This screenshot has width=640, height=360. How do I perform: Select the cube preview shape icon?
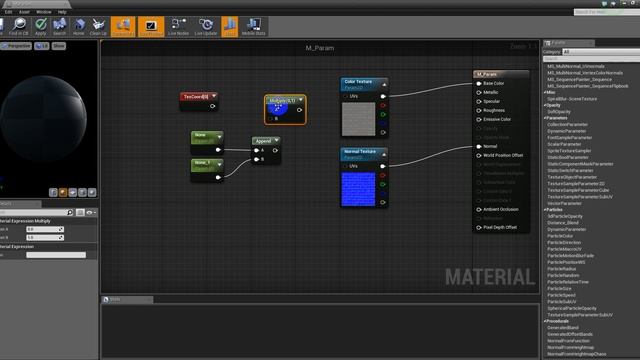(x=82, y=192)
